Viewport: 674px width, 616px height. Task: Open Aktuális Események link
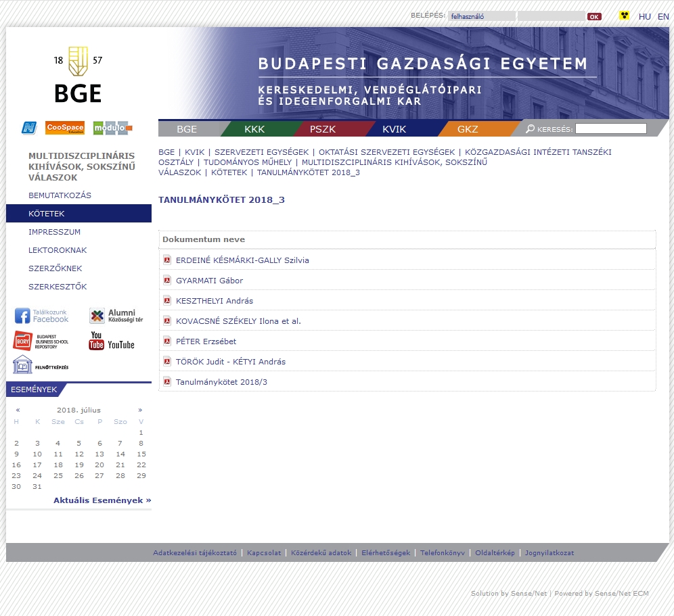[102, 500]
